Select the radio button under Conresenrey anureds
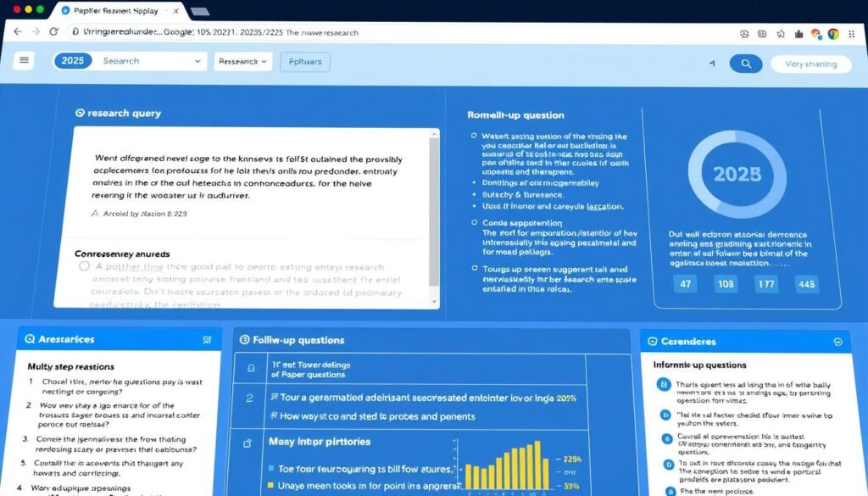 (84, 267)
